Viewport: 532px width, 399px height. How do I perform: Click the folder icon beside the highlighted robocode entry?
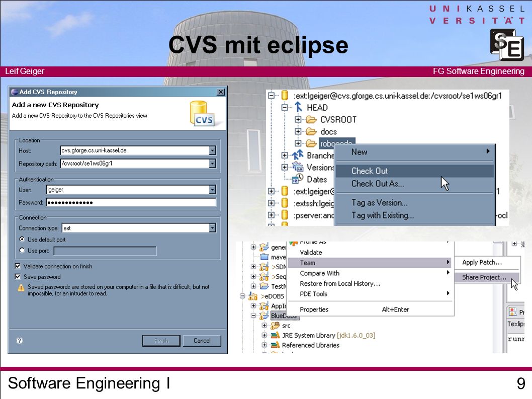point(311,143)
